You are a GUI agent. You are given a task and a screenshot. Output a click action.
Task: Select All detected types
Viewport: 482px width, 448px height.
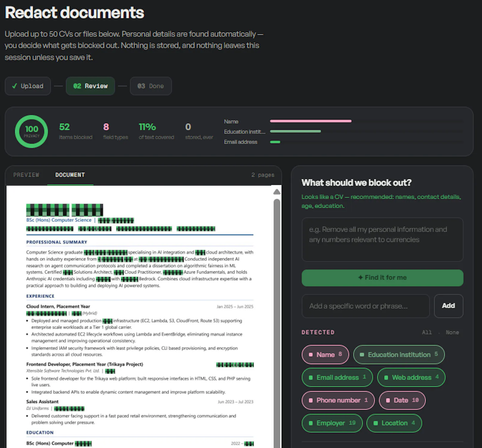click(x=427, y=332)
